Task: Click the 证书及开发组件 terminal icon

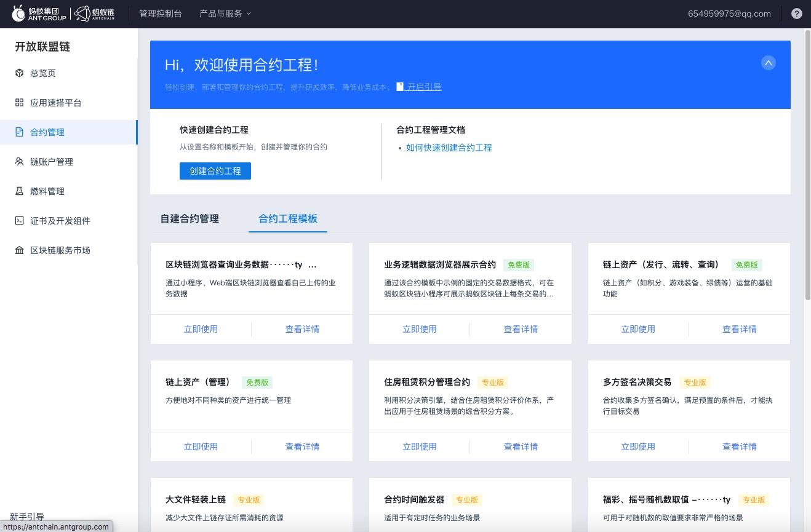Action: pos(19,221)
